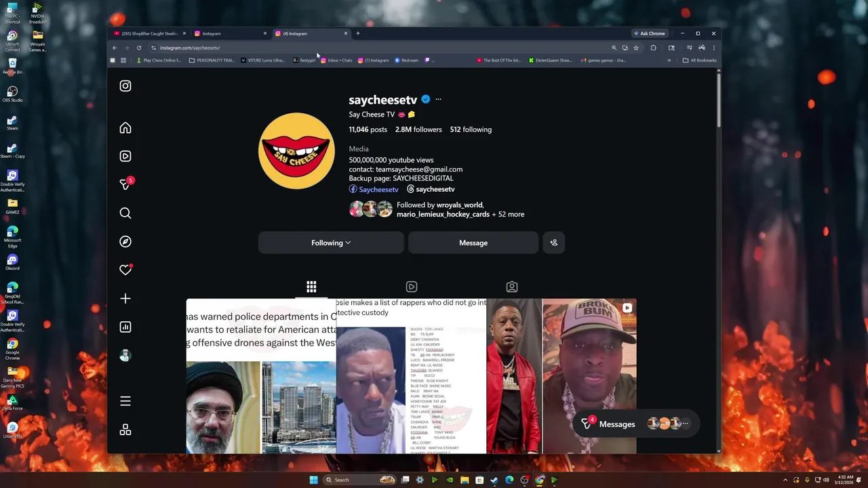Open the Also from Meta grid icon in sidebar
The height and width of the screenshot is (488, 868).
(125, 430)
